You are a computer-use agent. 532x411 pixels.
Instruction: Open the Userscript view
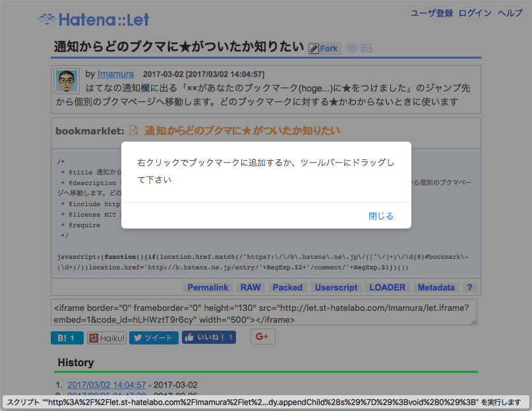tap(336, 288)
